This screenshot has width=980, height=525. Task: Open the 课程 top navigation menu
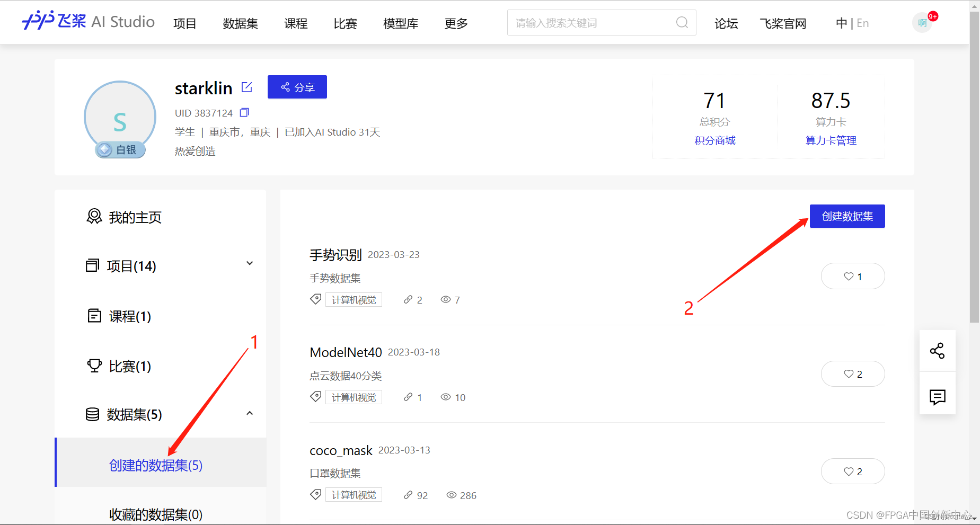point(296,24)
